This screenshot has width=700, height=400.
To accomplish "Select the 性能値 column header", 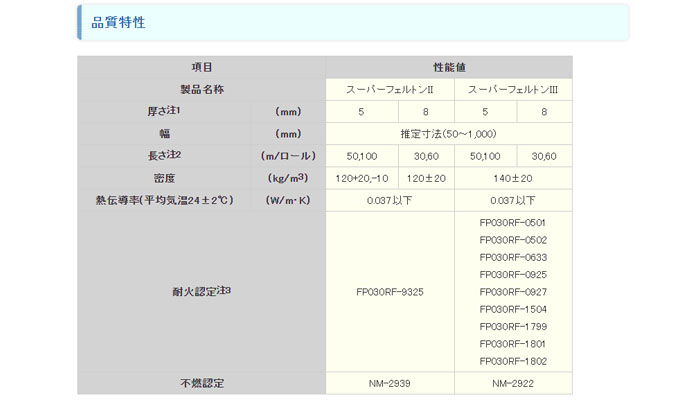I will tap(448, 67).
